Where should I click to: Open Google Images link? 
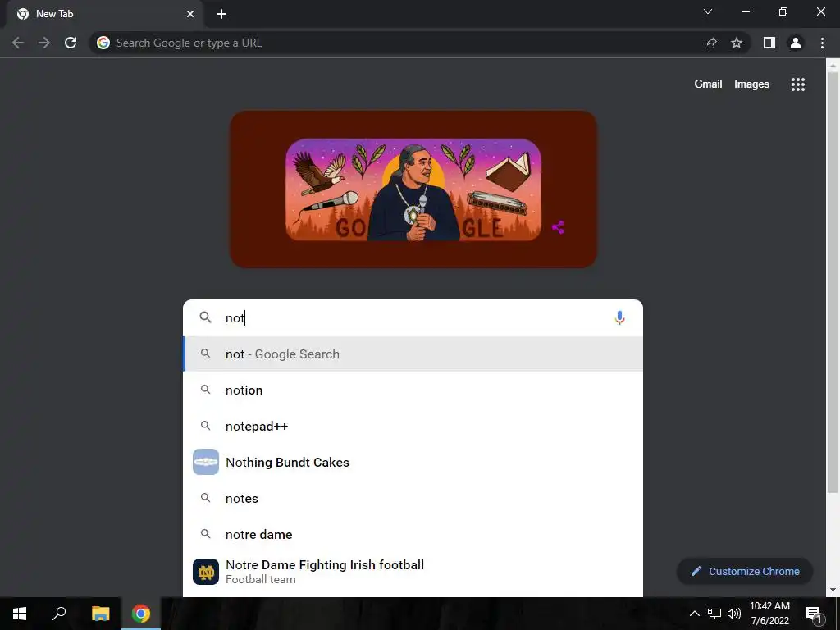[x=751, y=84]
